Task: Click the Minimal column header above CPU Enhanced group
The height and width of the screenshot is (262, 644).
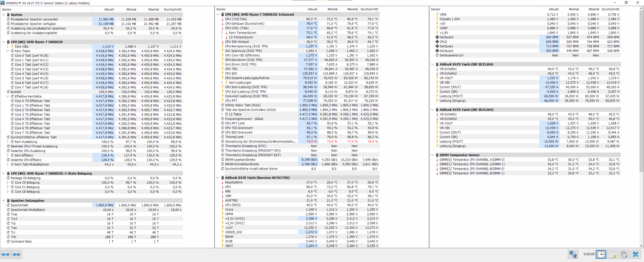Action: coord(329,9)
